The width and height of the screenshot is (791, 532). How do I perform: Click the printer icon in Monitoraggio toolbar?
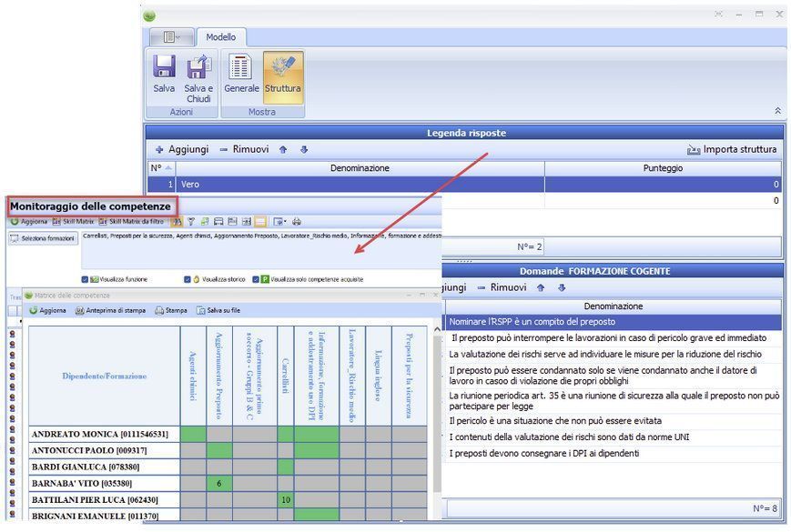[x=297, y=221]
